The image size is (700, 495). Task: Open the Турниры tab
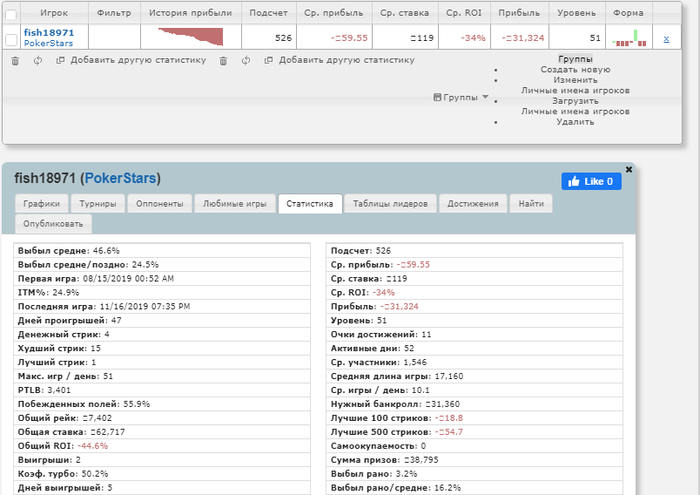98,204
